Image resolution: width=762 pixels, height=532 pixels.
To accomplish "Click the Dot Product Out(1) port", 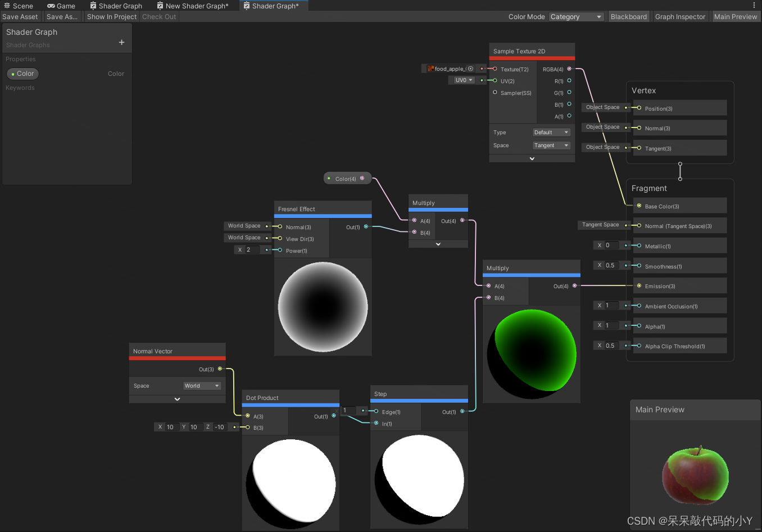I will (x=334, y=416).
